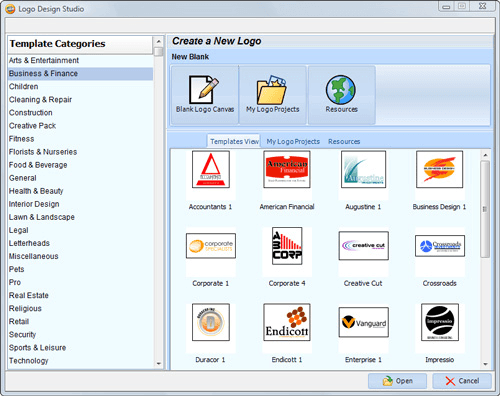Viewport: 500px width, 396px height.
Task: Click the Open button
Action: coord(397,381)
